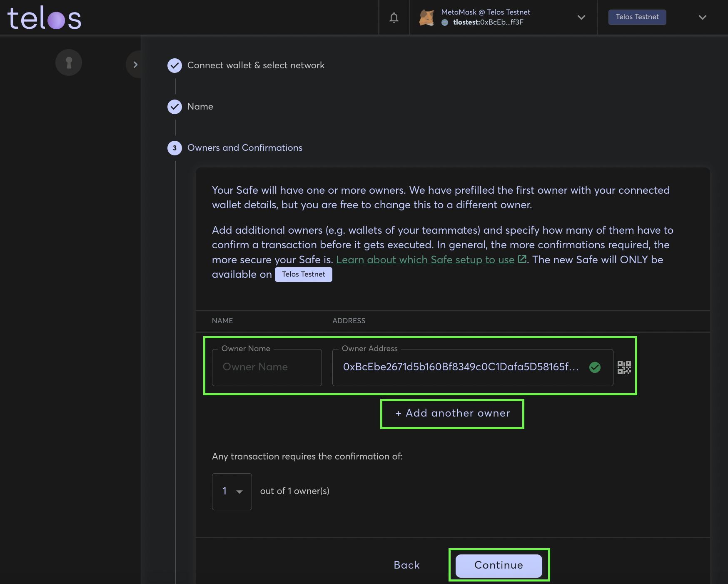Click the MetaMask fox icon

tap(427, 17)
